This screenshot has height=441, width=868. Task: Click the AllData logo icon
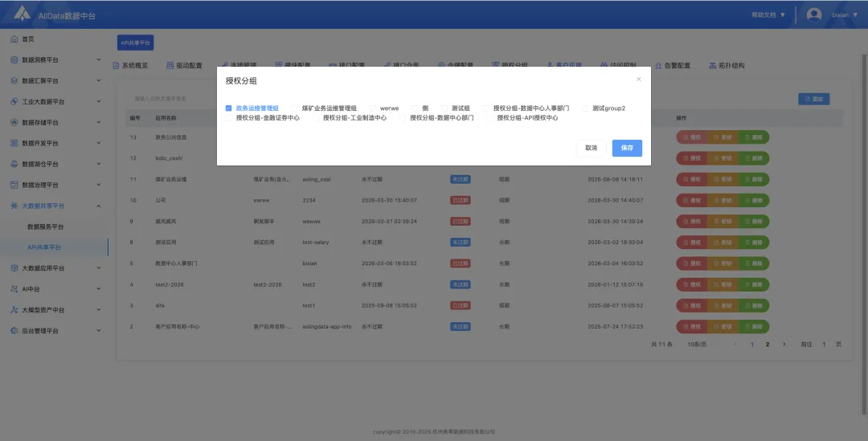tap(23, 14)
